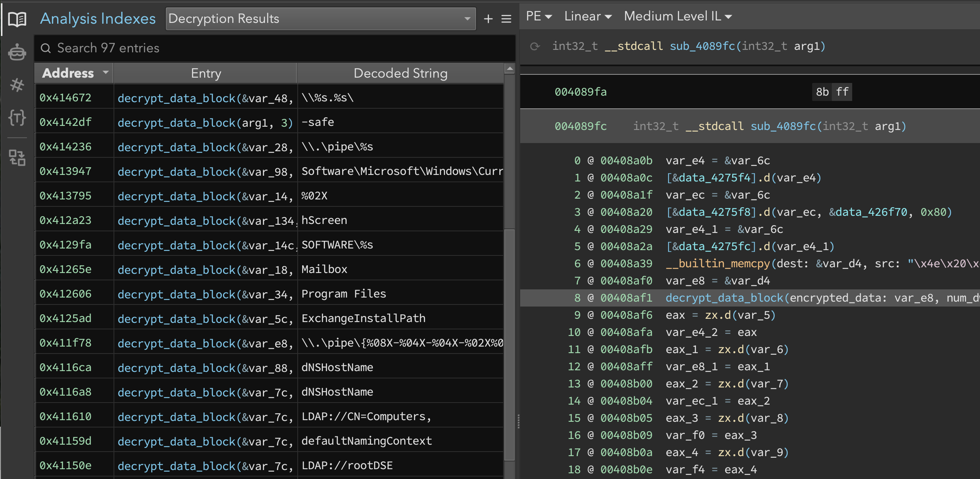The image size is (980, 479).
Task: Click var_f4 variable on line 18
Action: click(x=685, y=470)
